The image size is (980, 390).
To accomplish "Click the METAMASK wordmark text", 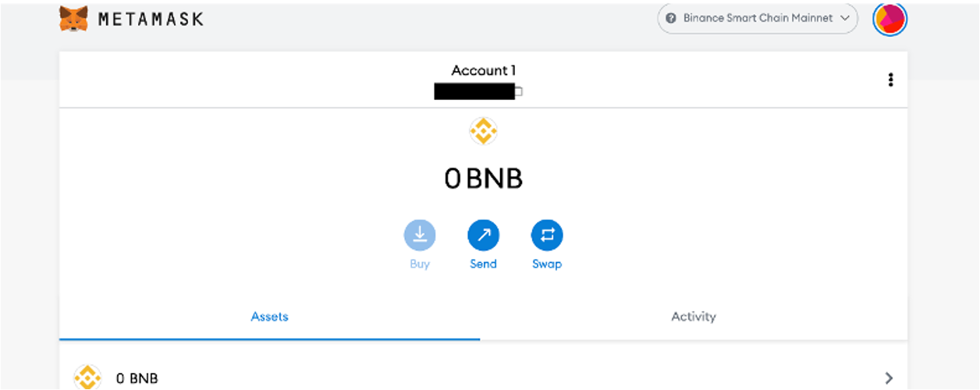I will tap(151, 19).
